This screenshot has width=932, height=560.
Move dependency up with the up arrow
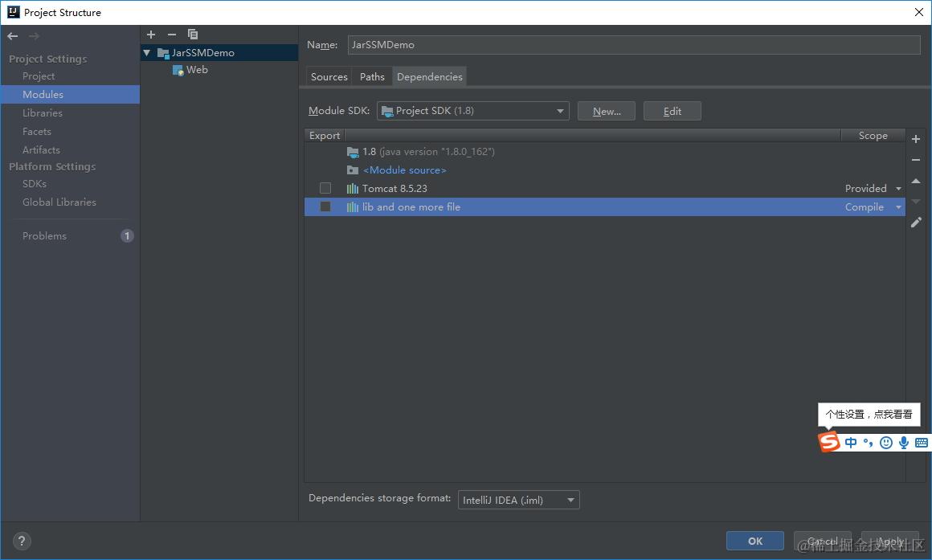tap(916, 181)
